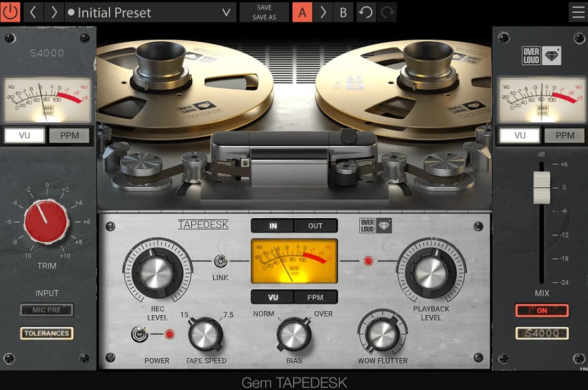
Task: Go to next preset with right arrow
Action: tap(53, 12)
